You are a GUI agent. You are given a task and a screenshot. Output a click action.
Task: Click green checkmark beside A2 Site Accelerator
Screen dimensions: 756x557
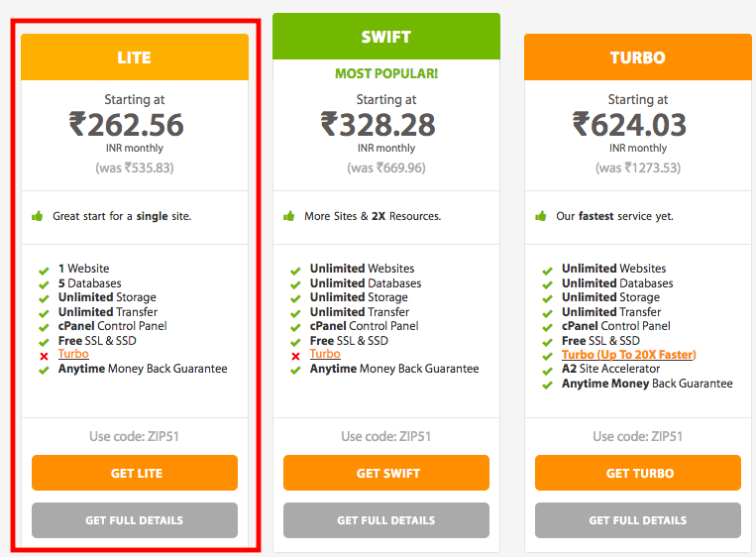pos(547,371)
